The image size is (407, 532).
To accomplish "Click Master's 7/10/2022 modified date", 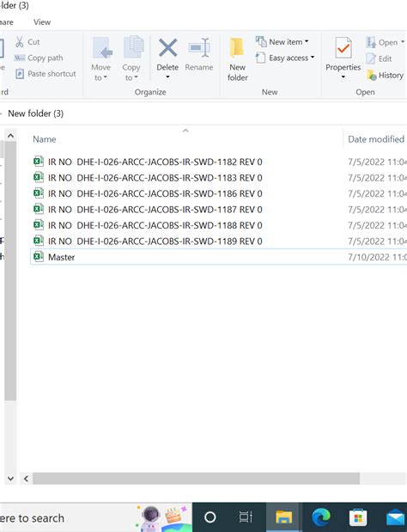I will pos(377,257).
